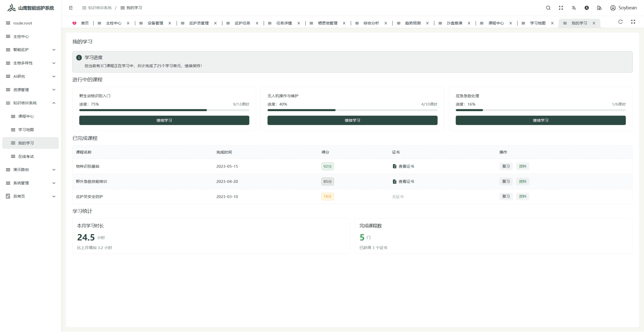Click 复习 for 巡护员安全防护 course
Image resolution: width=644 pixels, height=332 pixels.
tap(505, 196)
